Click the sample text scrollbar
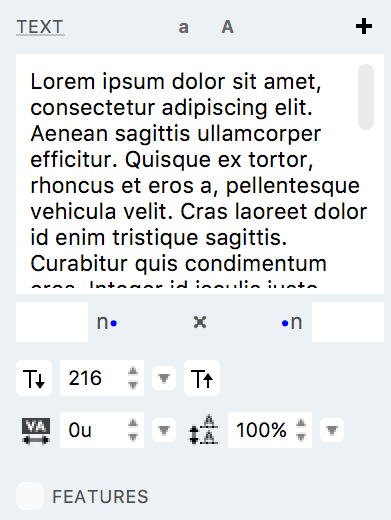The width and height of the screenshot is (391, 520). point(366,97)
